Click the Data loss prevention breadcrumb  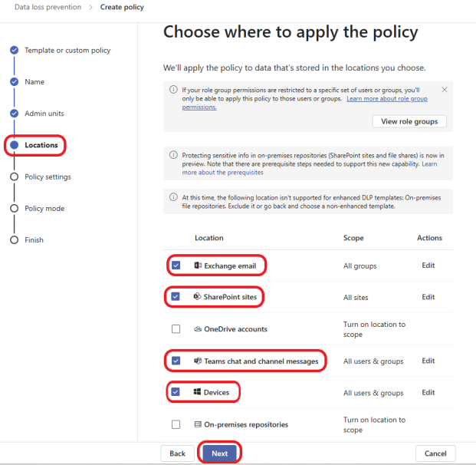click(48, 7)
